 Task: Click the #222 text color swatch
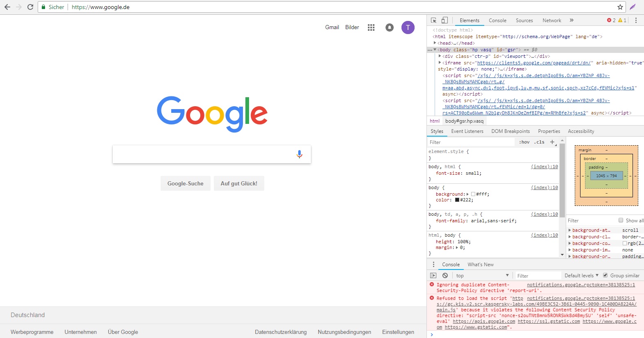[x=457, y=200]
